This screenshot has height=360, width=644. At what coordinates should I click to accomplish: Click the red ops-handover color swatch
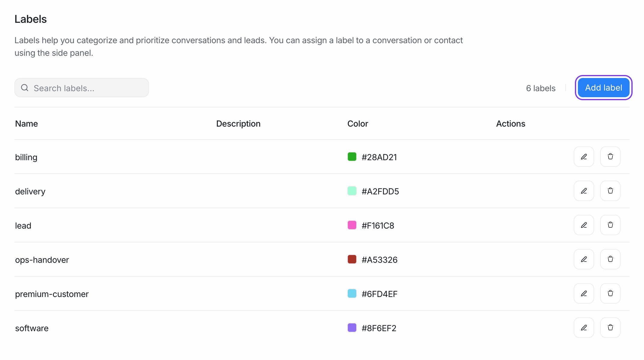352,259
